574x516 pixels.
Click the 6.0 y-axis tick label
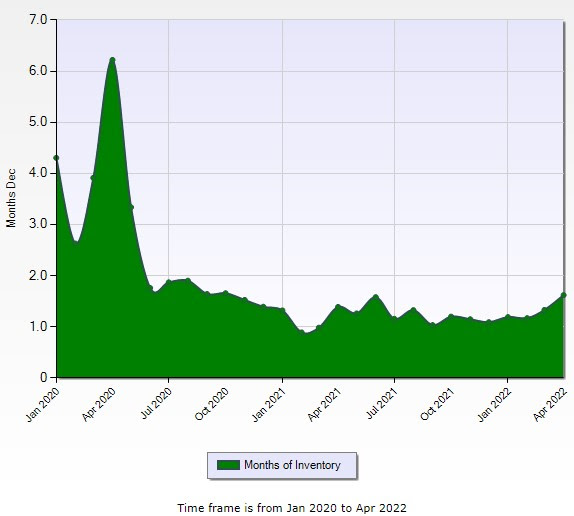38,71
